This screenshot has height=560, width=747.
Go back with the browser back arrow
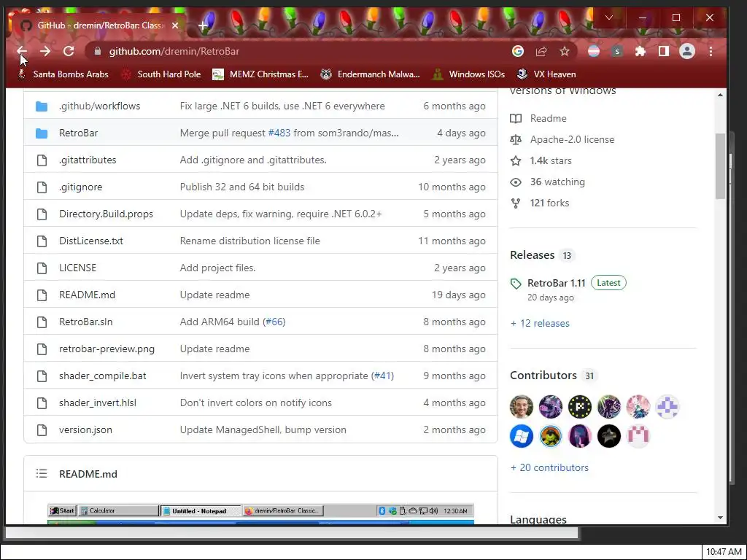(x=22, y=52)
